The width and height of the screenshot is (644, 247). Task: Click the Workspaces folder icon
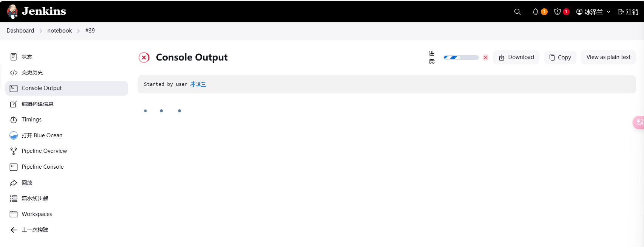[x=14, y=214]
